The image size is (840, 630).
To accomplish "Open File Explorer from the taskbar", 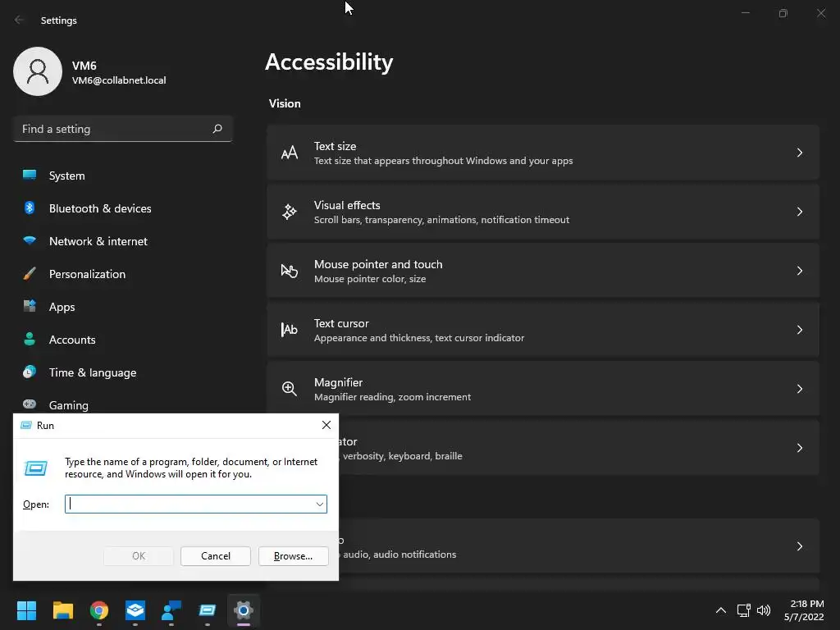I will (x=63, y=610).
